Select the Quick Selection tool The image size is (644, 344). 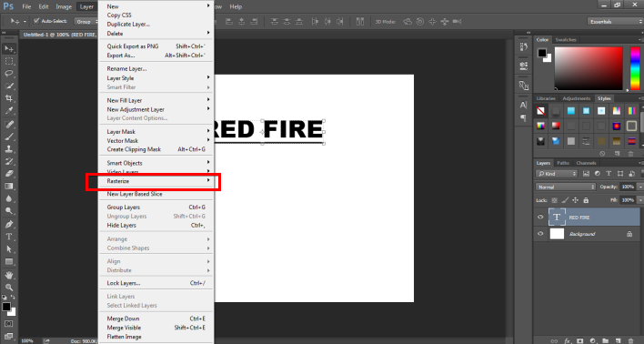click(x=9, y=86)
